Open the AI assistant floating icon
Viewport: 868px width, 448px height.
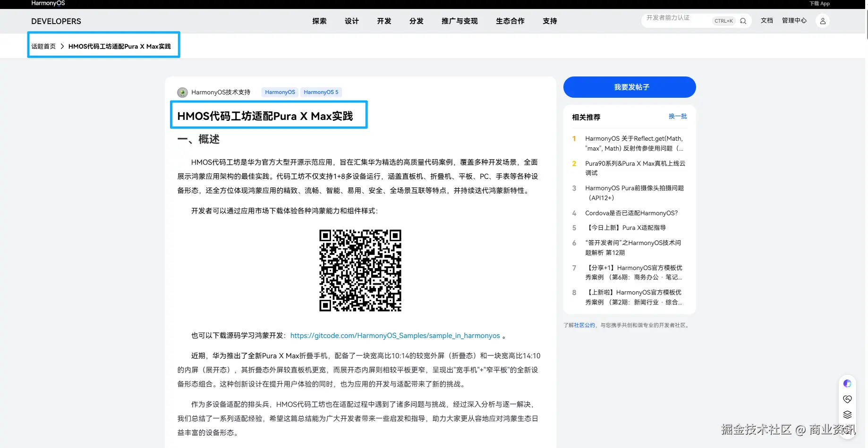tap(847, 383)
